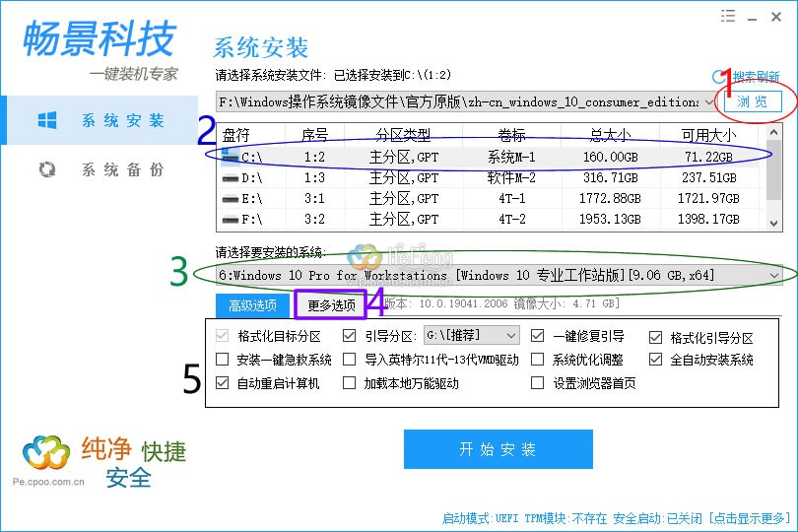Enable 系统优化调整 checkbox
The height and width of the screenshot is (532, 798).
click(x=538, y=360)
